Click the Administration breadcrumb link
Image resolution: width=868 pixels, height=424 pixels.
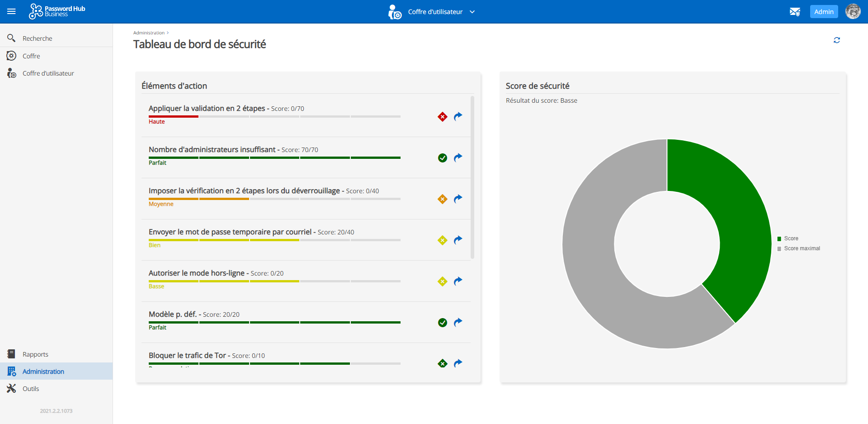point(149,33)
